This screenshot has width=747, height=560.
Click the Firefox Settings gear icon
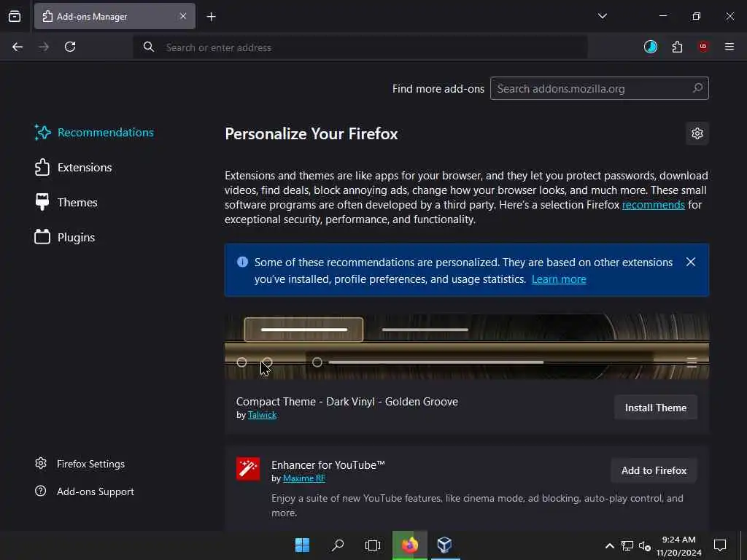(x=41, y=463)
